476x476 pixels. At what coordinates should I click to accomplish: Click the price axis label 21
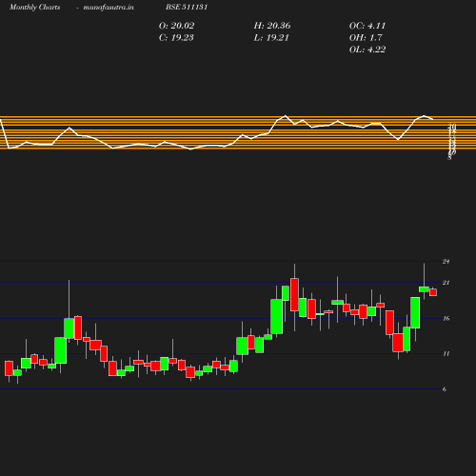tap(446, 283)
